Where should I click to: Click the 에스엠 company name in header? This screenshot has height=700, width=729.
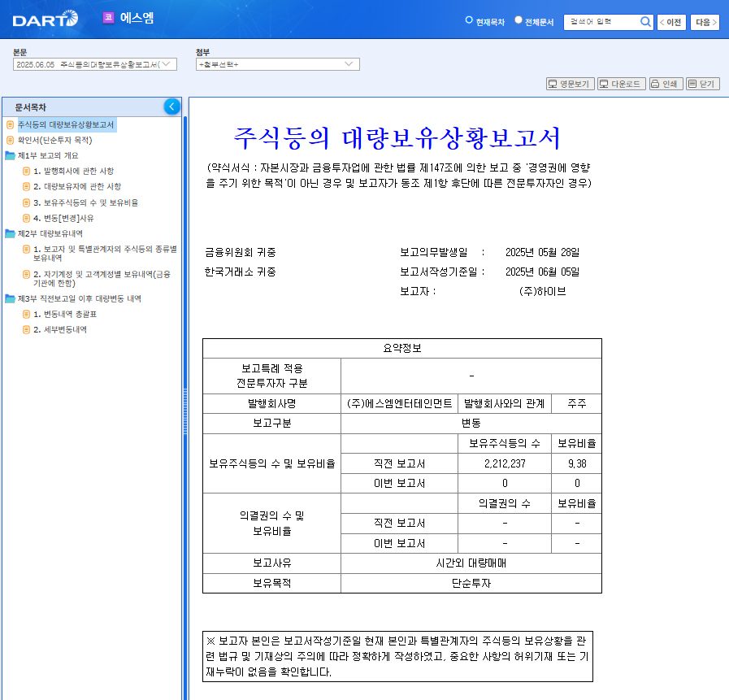(137, 18)
